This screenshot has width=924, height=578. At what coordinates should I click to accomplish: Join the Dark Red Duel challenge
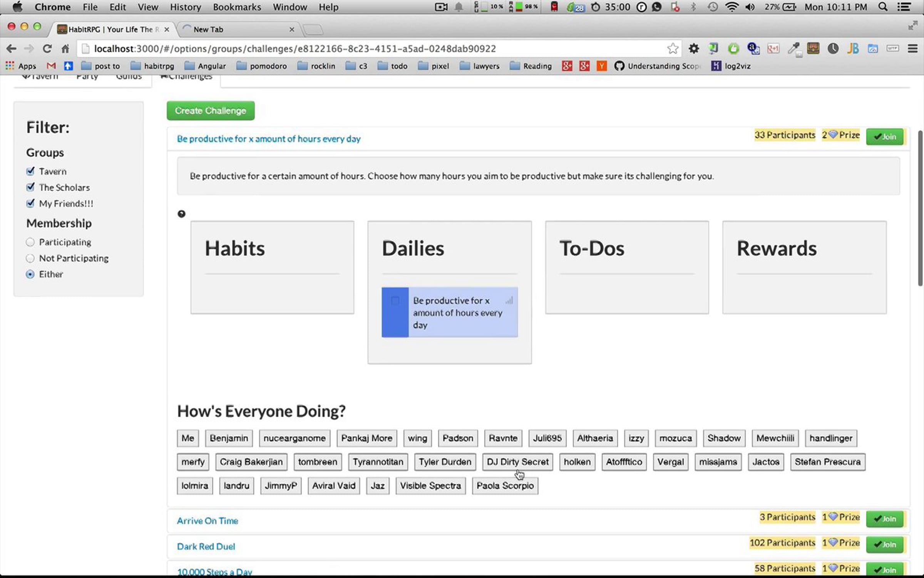click(x=885, y=544)
